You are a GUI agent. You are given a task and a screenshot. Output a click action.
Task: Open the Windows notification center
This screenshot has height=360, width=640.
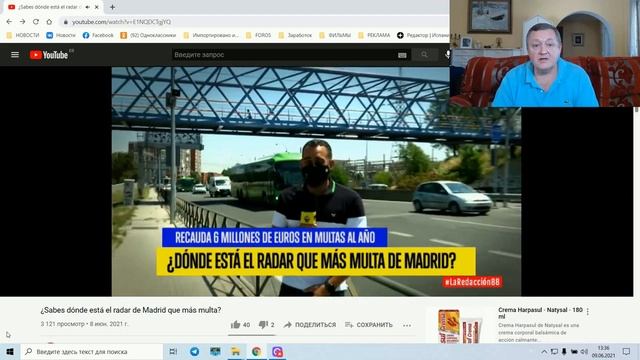(x=627, y=351)
